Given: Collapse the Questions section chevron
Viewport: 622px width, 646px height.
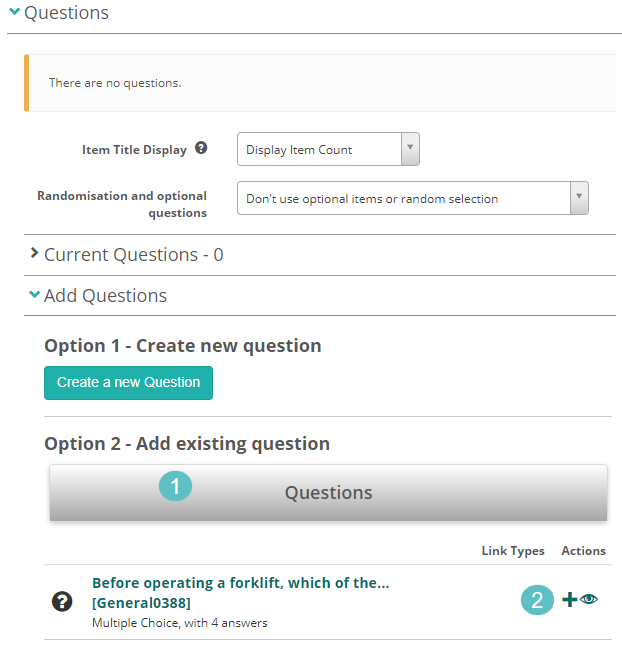Looking at the screenshot, I should tap(14, 13).
